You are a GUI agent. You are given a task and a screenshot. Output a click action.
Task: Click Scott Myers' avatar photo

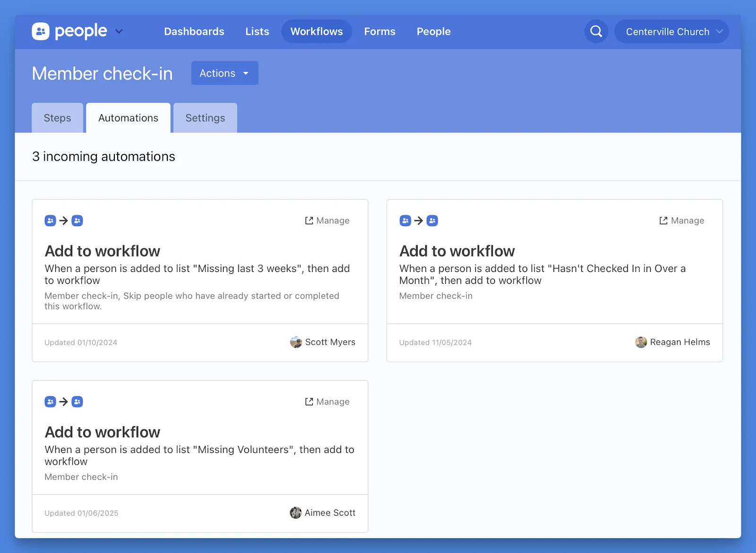[x=296, y=342]
